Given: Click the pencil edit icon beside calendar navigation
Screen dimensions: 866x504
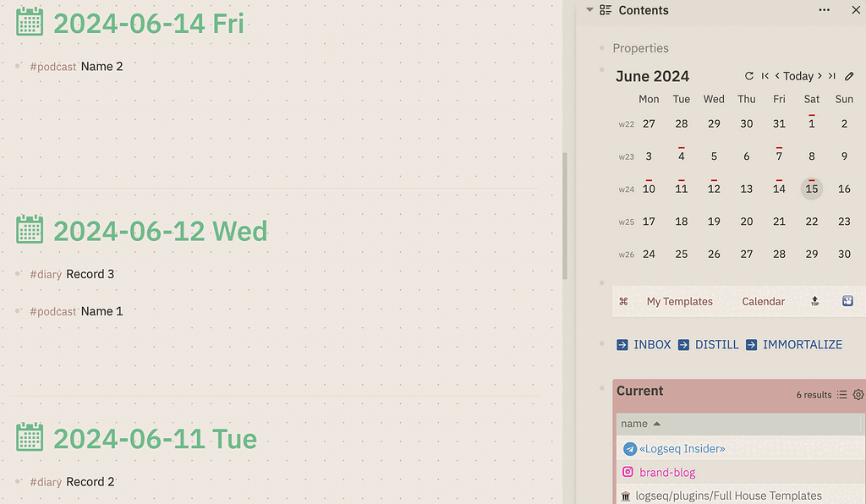Looking at the screenshot, I should pyautogui.click(x=849, y=75).
